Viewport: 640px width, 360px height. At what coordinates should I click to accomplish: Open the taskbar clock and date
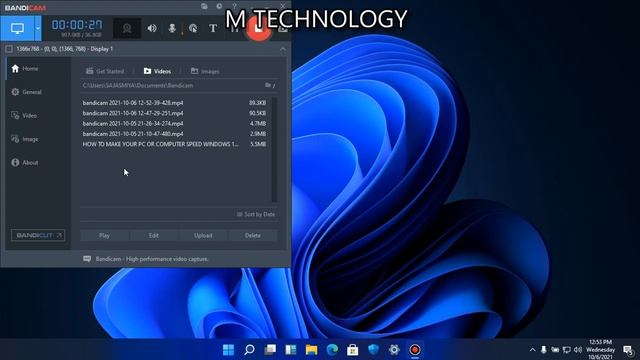pyautogui.click(x=600, y=349)
